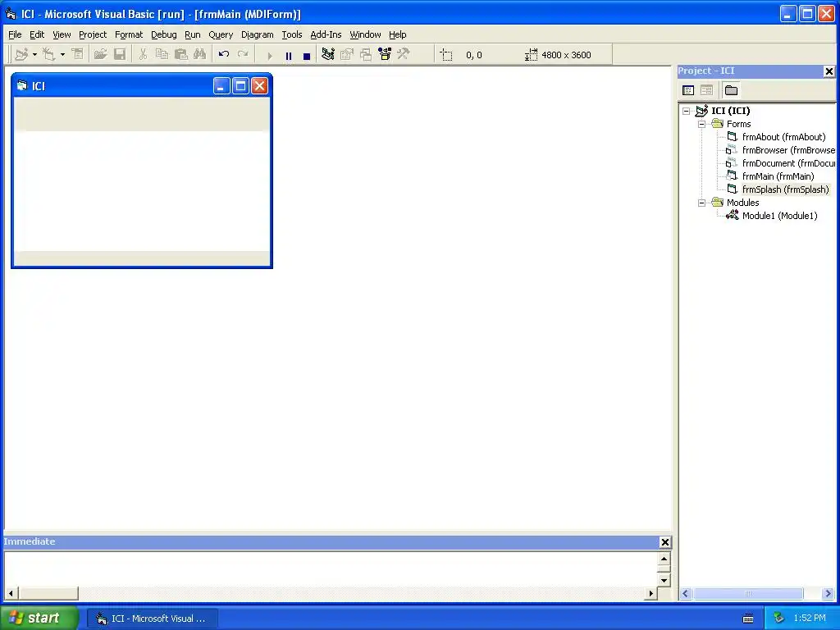Collapse the Forms folder

[x=702, y=125]
